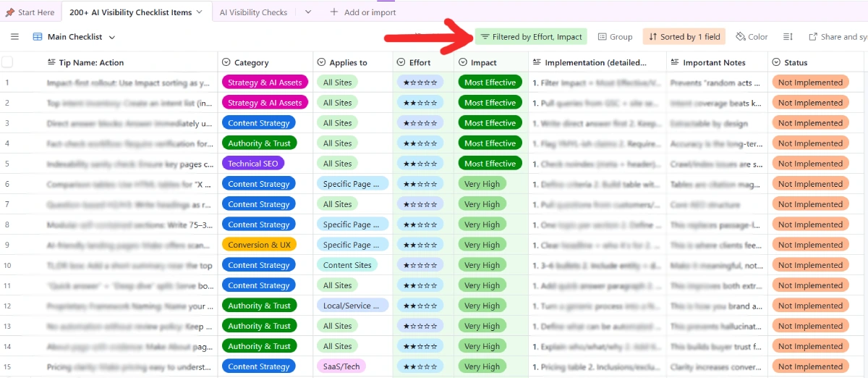The width and height of the screenshot is (868, 378).
Task: Click the row height icon in toolbar
Action: click(788, 37)
